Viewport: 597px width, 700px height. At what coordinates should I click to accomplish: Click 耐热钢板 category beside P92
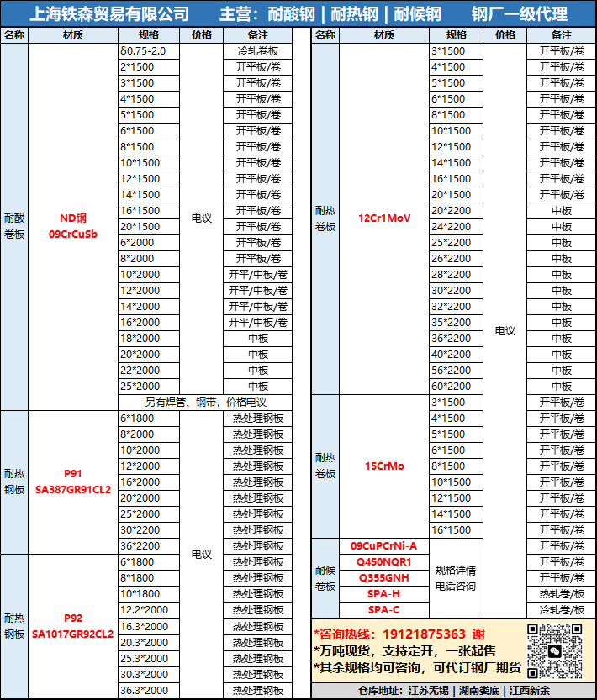14,626
